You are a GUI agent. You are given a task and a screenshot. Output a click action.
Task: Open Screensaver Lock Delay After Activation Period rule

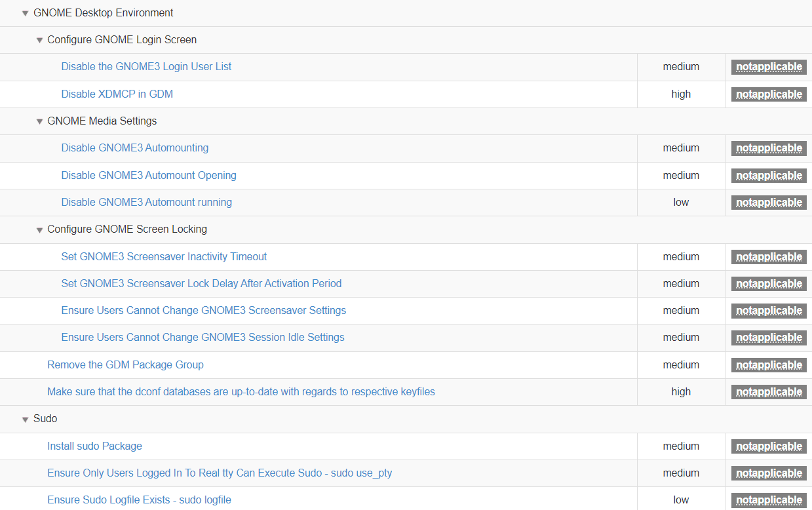(x=201, y=284)
